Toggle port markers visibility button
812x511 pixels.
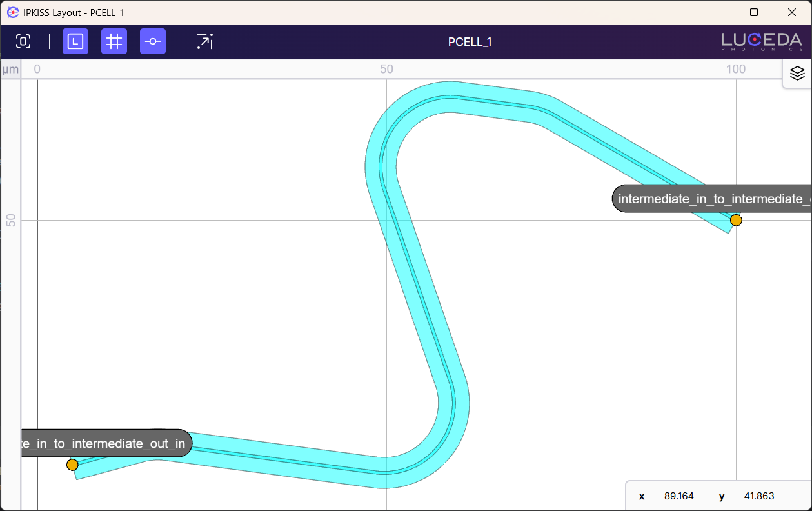tap(153, 42)
